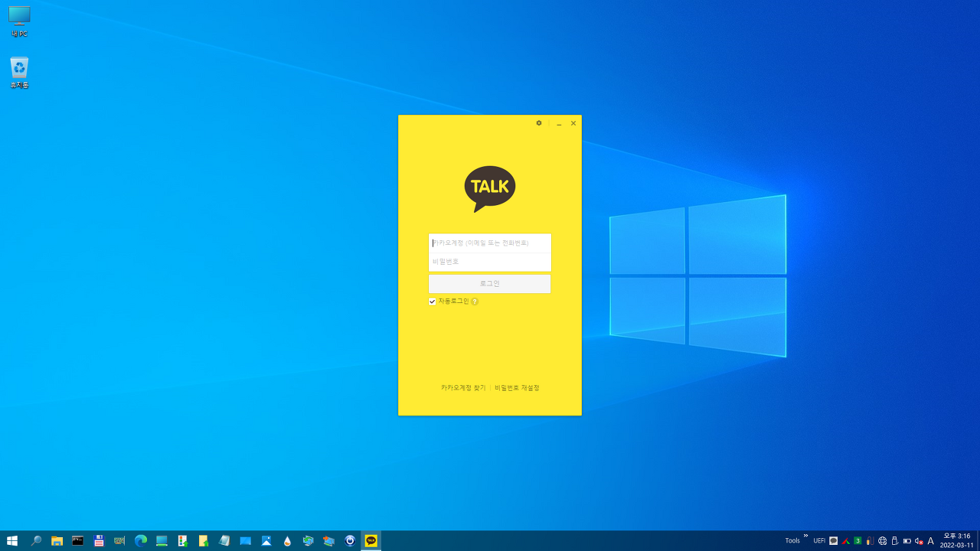Open the monitor sync arrows taskbar icon
980x551 pixels.
pos(308,540)
